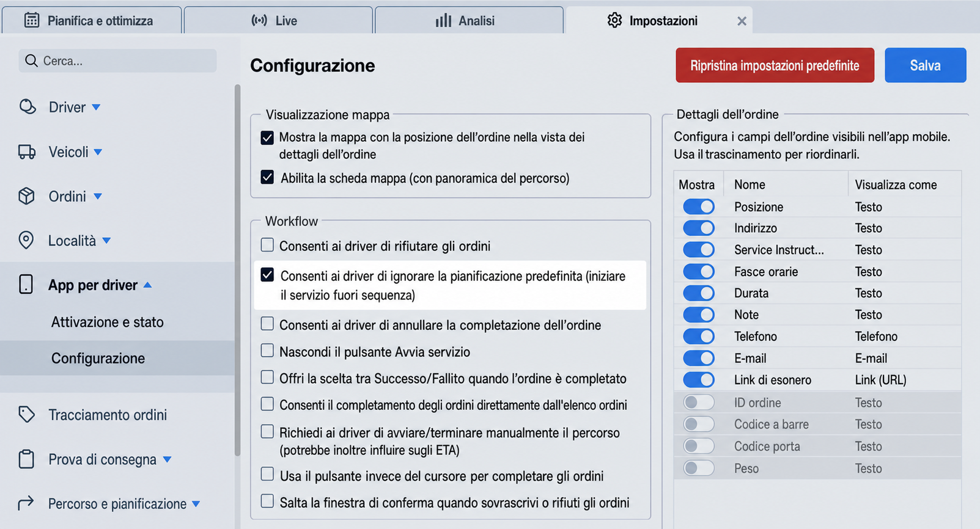This screenshot has height=529, width=980.
Task: Click the App per driver phone icon
Action: [26, 284]
